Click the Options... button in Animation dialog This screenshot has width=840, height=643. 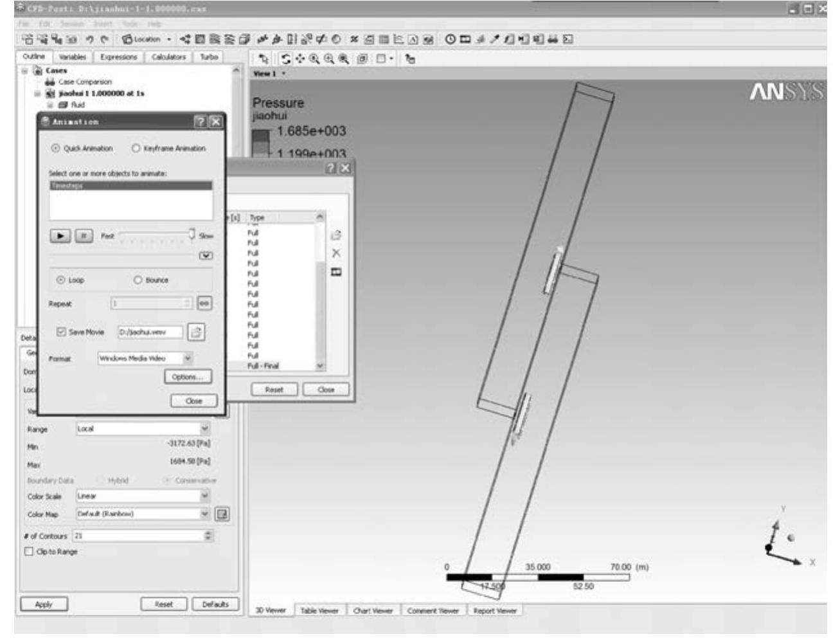click(188, 377)
